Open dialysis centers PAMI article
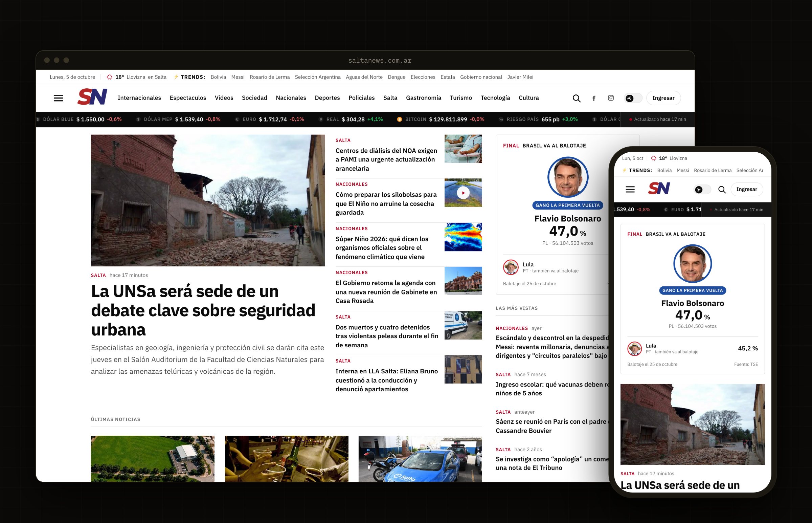812x523 pixels. pos(386,160)
